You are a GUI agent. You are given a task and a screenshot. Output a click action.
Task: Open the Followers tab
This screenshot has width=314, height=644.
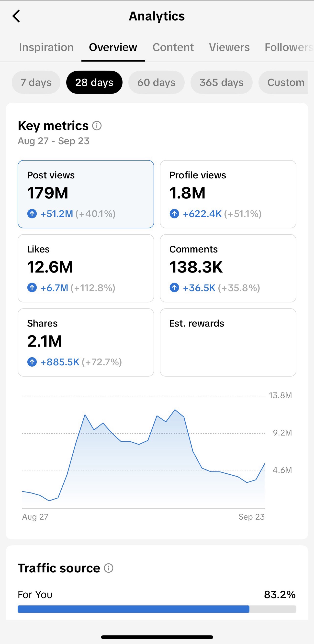pyautogui.click(x=289, y=47)
